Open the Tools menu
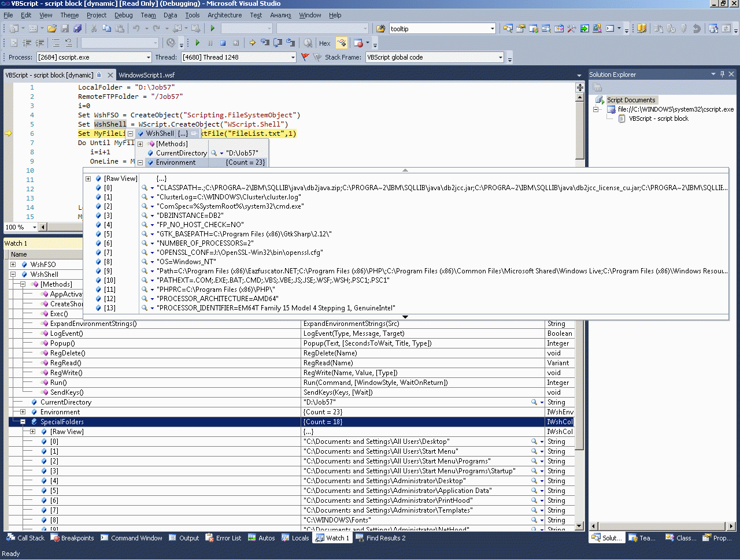The width and height of the screenshot is (740, 560). [x=193, y=15]
